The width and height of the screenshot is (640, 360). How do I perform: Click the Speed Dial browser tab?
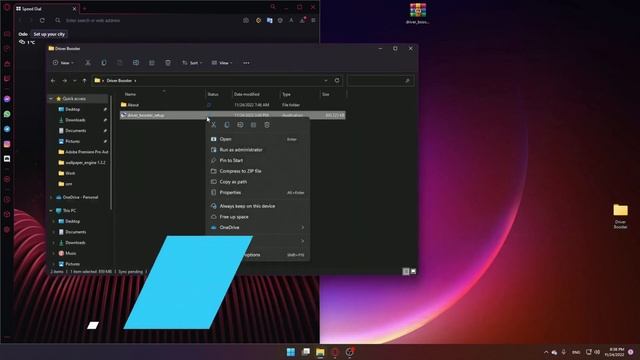pos(46,9)
